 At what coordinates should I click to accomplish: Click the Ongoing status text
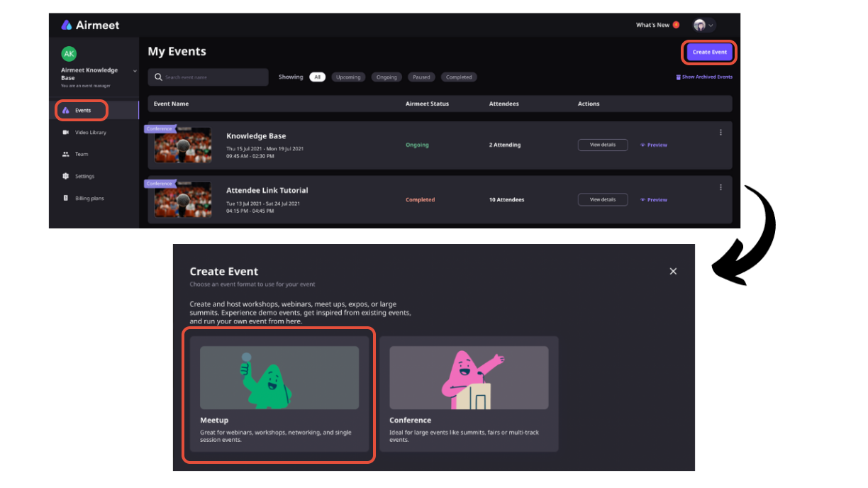coord(417,145)
